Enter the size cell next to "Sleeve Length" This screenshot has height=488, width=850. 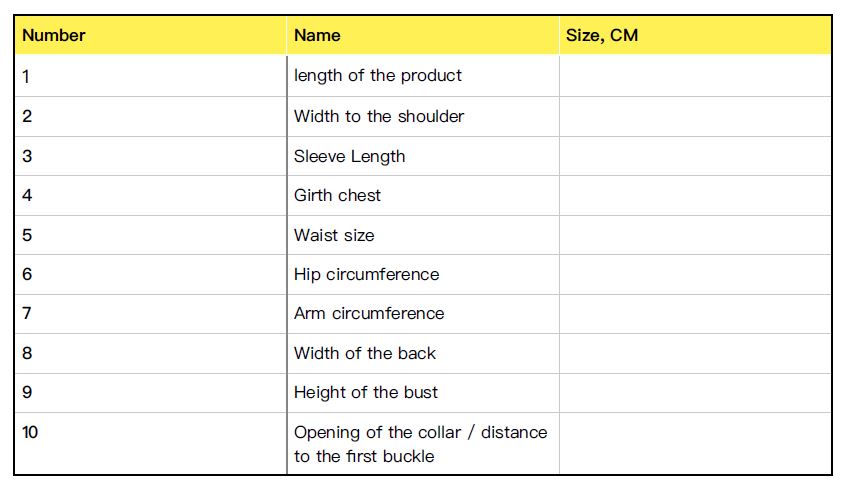[x=694, y=156]
